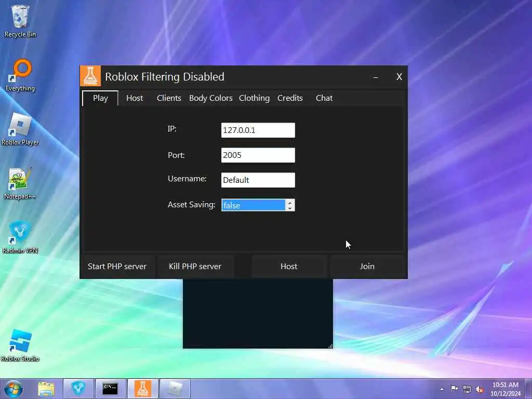The height and width of the screenshot is (399, 532).
Task: Click the Port field containing 2005
Action: [258, 155]
